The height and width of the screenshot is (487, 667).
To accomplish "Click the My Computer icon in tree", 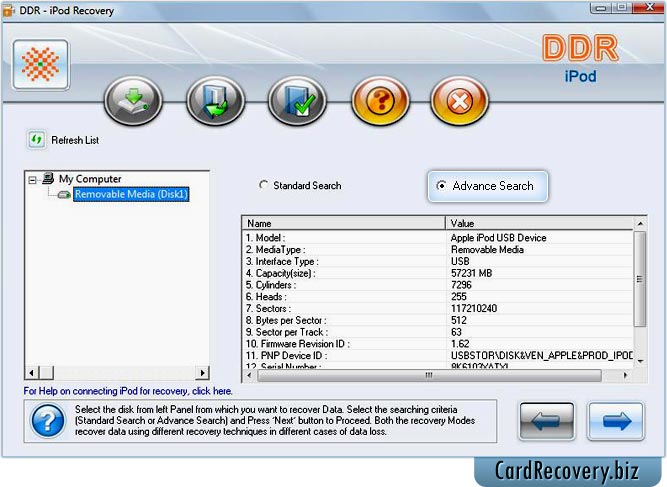I will tap(48, 178).
